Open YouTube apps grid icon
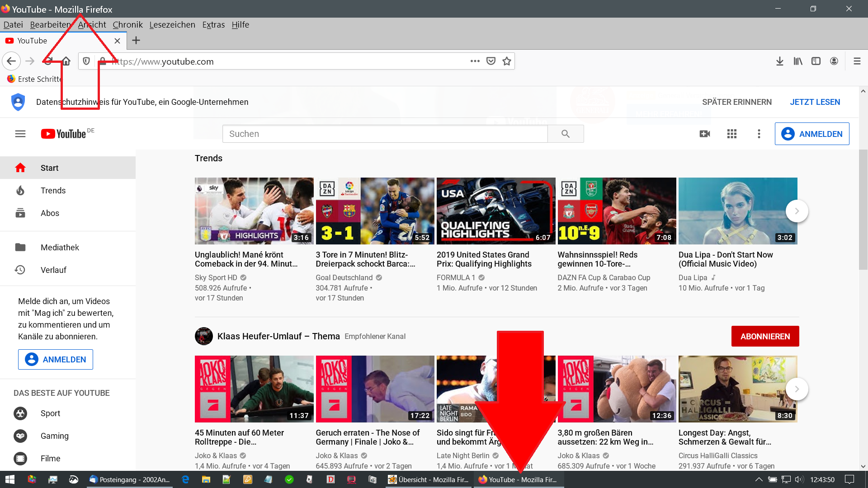The height and width of the screenshot is (488, 868). (x=732, y=134)
